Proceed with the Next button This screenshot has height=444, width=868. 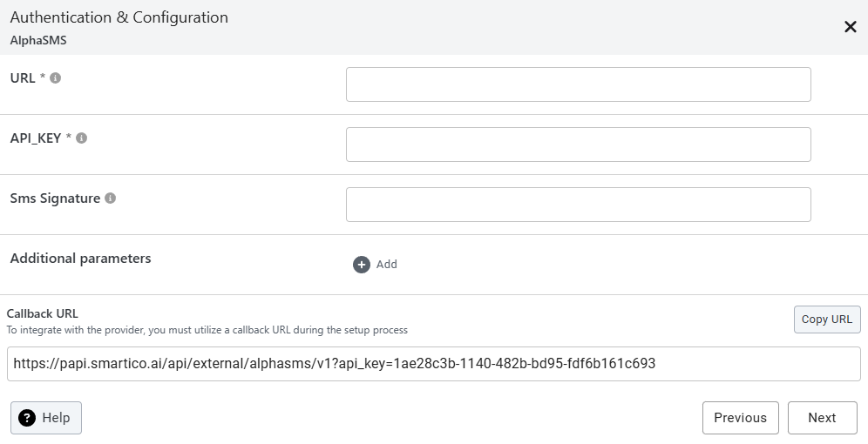point(822,418)
